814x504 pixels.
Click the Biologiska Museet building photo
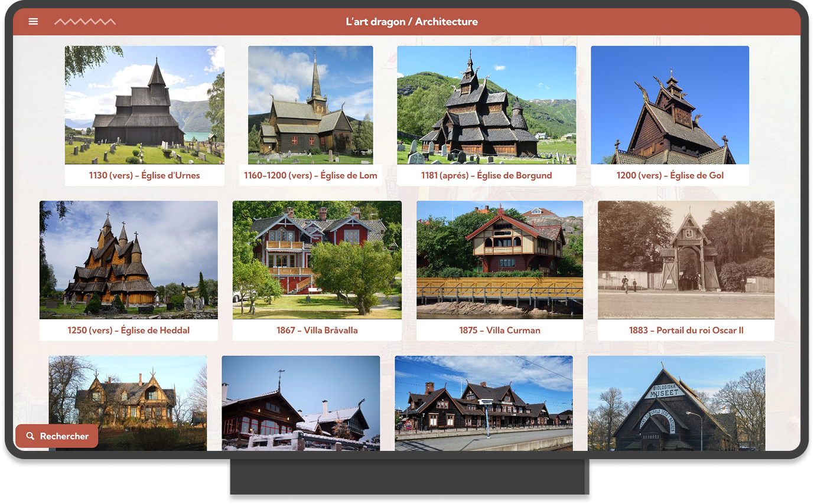tap(676, 402)
